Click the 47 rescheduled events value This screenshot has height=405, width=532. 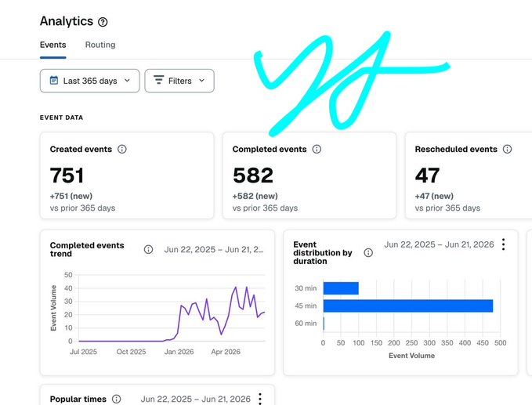pyautogui.click(x=427, y=175)
